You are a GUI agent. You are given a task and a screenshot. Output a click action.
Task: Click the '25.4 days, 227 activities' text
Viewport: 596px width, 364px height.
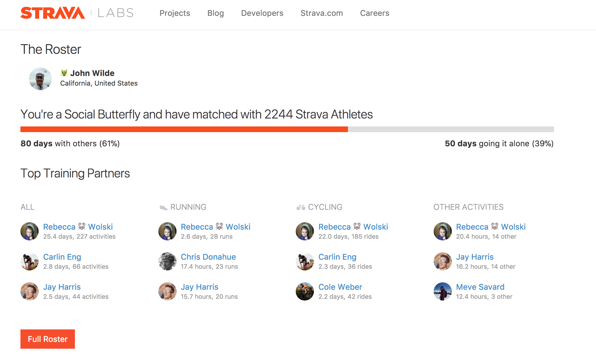(79, 236)
